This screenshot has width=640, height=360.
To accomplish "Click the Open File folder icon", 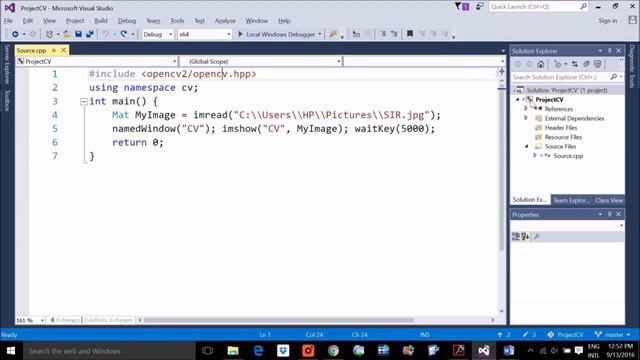I will [x=67, y=34].
